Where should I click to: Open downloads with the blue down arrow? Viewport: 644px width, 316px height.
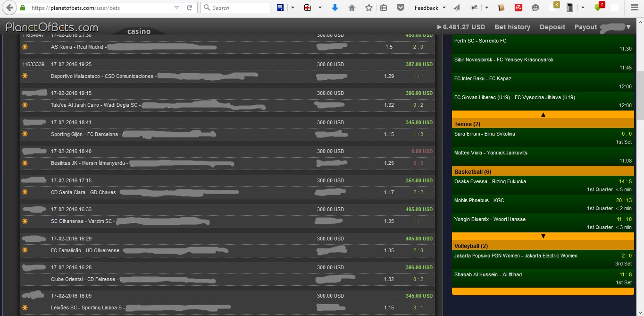pyautogui.click(x=335, y=8)
